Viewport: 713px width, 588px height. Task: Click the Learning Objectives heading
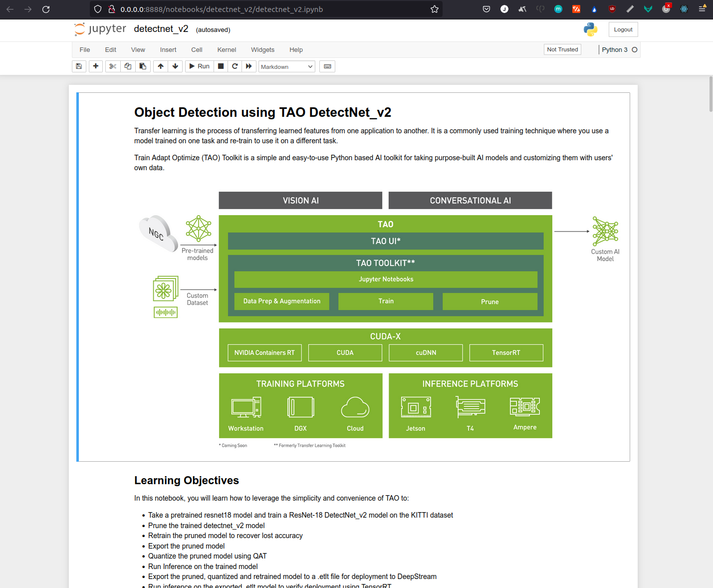(x=187, y=480)
